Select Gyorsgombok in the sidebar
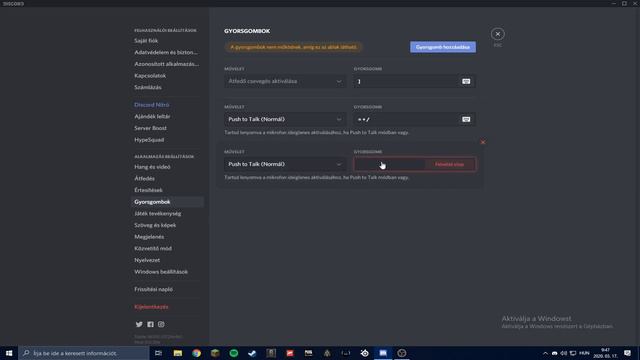The image size is (640, 360). (167, 202)
